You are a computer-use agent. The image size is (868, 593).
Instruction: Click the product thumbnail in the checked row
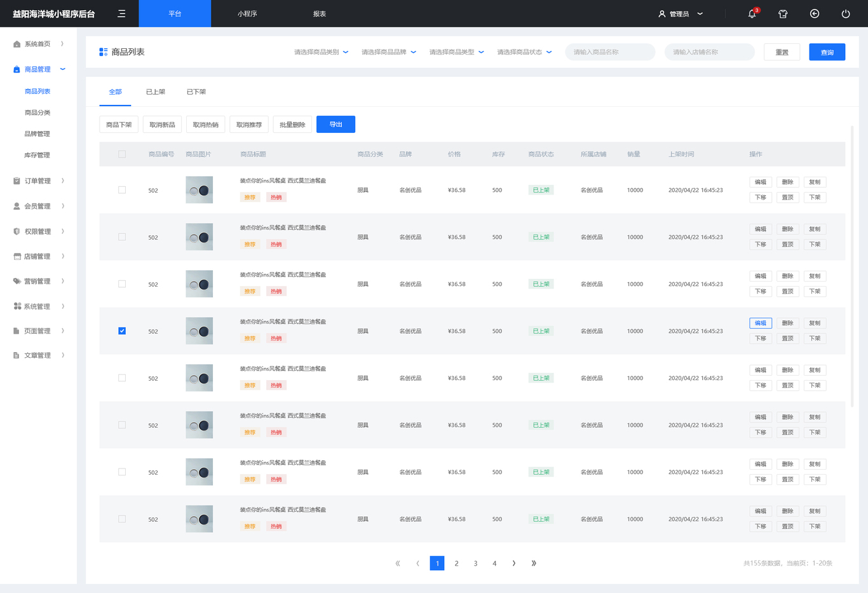point(199,331)
